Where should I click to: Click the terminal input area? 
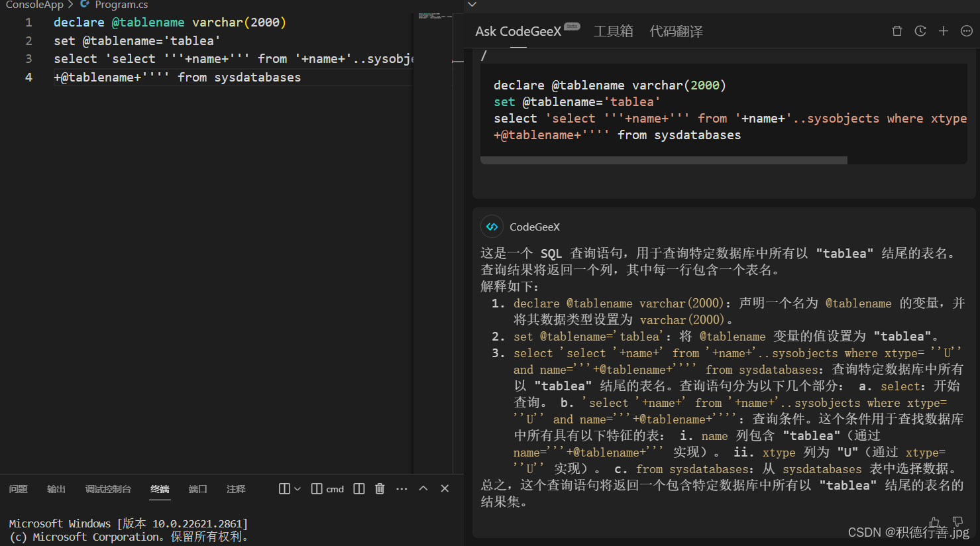pos(232,530)
